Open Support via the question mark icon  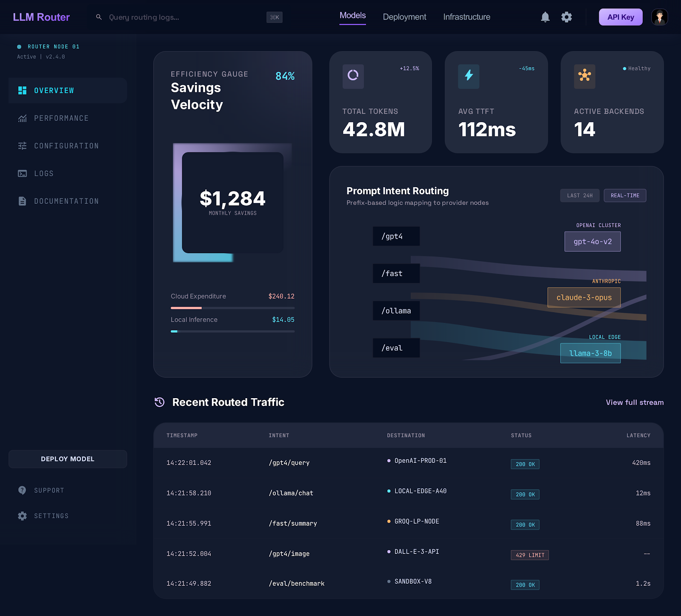(22, 490)
